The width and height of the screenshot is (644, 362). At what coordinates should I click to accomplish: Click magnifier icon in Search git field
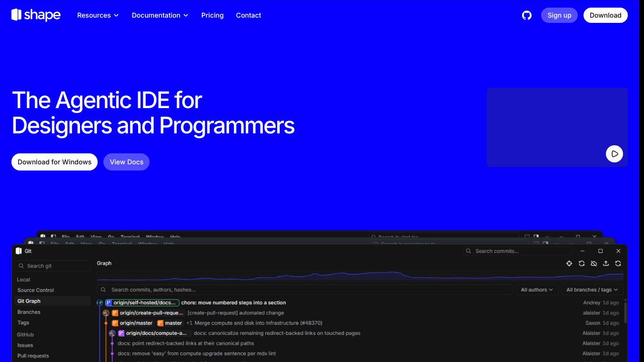click(x=21, y=266)
